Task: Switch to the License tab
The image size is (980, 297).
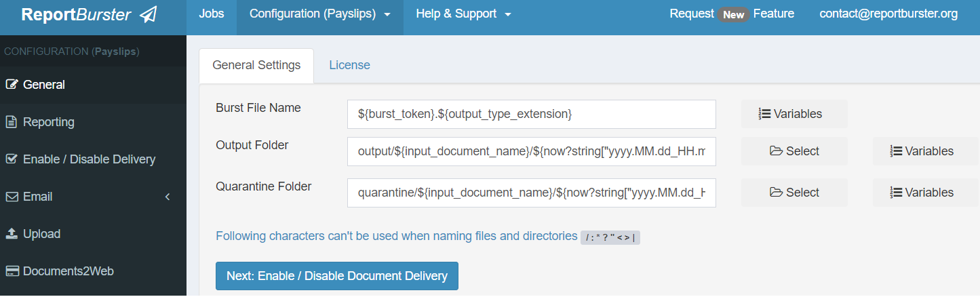Action: coord(349,65)
